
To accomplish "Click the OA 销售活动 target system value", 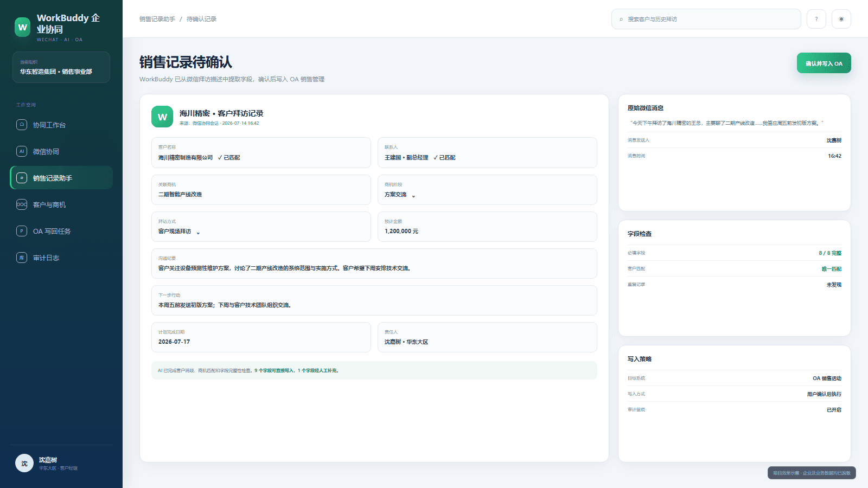I will [x=827, y=378].
